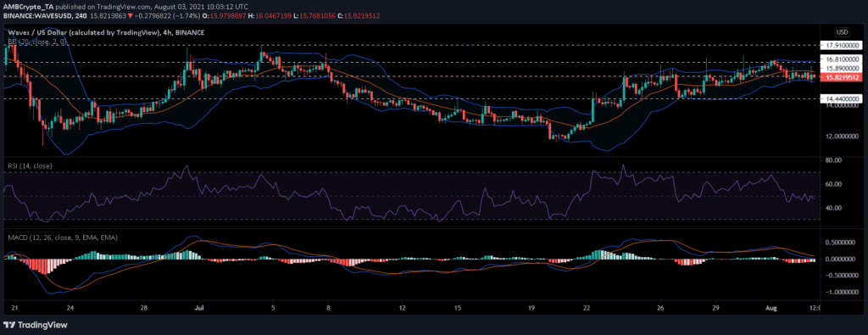The width and height of the screenshot is (868, 335).
Task: Click the MACD axis value -0.5000000
Action: [842, 275]
